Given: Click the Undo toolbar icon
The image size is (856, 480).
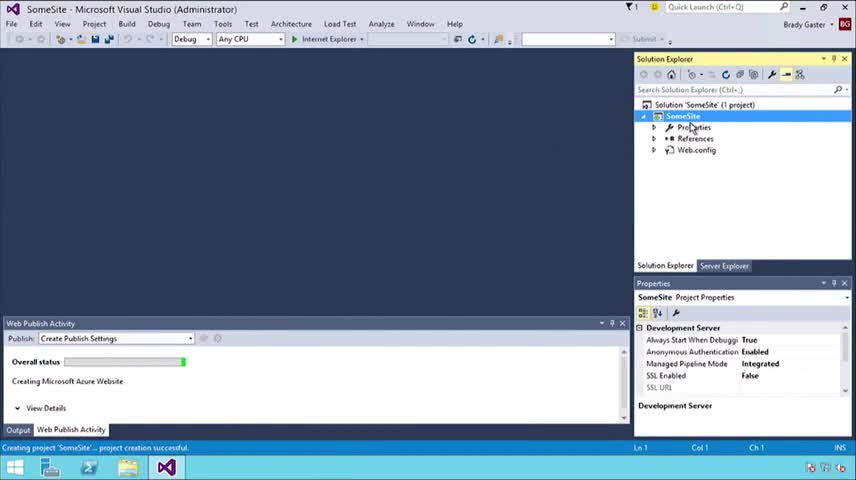Looking at the screenshot, I should click(128, 39).
